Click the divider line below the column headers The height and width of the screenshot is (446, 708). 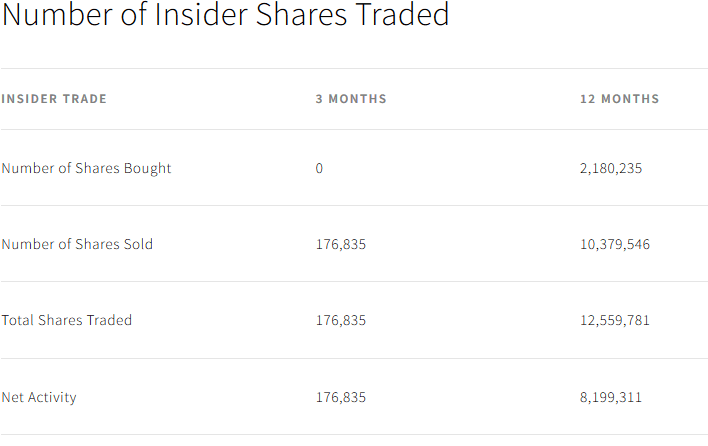pos(354,129)
